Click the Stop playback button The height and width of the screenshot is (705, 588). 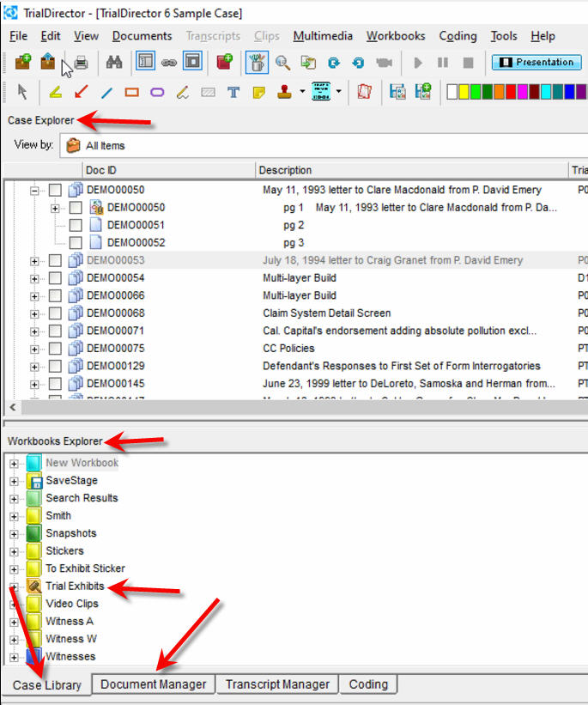pos(468,63)
